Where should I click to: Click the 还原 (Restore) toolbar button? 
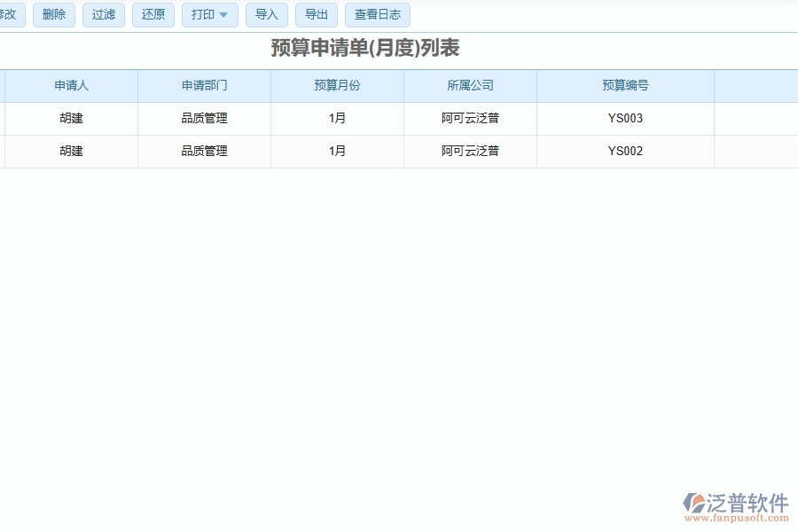pos(153,14)
